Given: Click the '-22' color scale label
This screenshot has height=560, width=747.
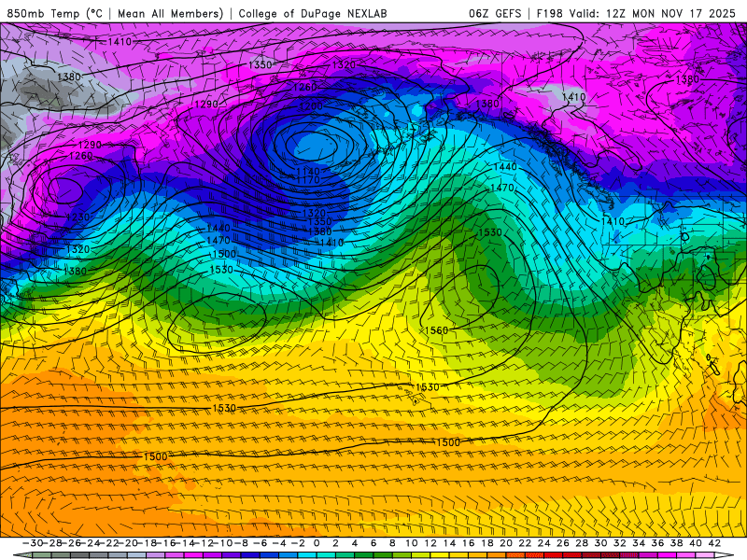Looking at the screenshot, I should click(x=108, y=543).
